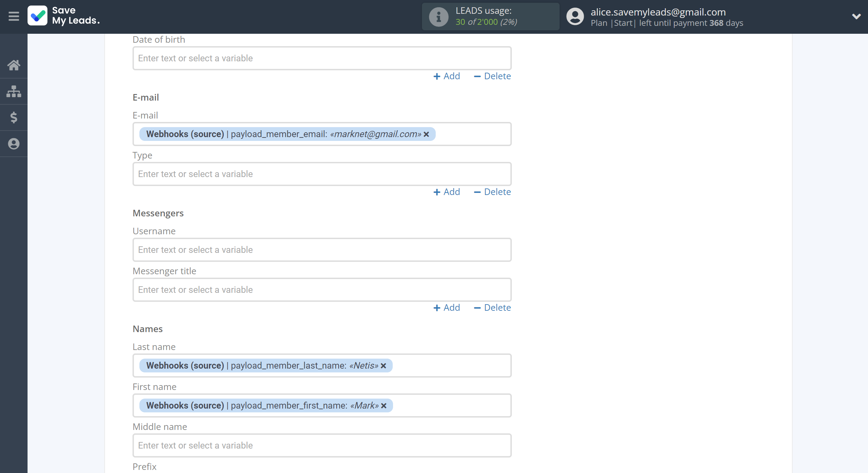Click Add under Messenger title
Screen dimensions: 868x473
(x=446, y=308)
